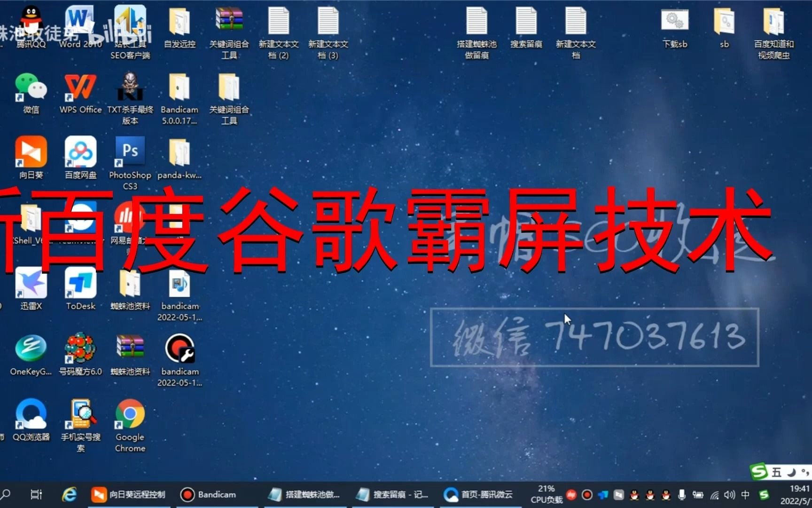
Task: Select 新建文本文档 (3) text file
Action: point(328,32)
